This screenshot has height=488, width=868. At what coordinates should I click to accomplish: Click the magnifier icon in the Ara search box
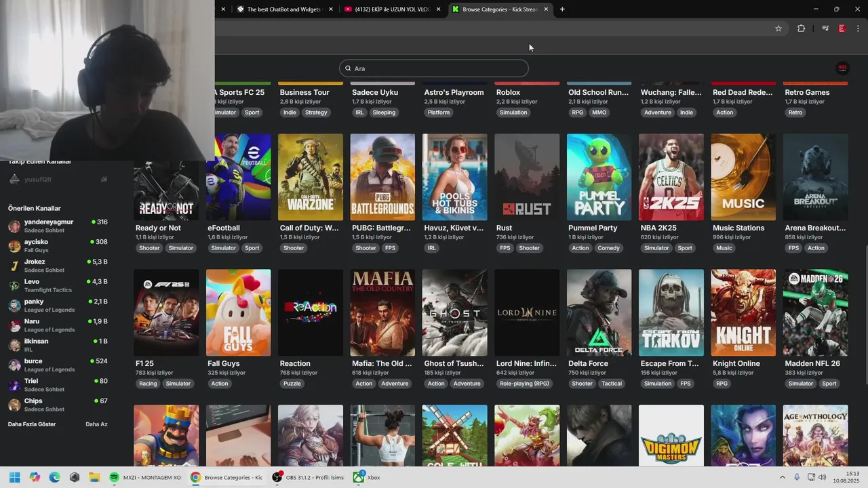click(x=348, y=68)
